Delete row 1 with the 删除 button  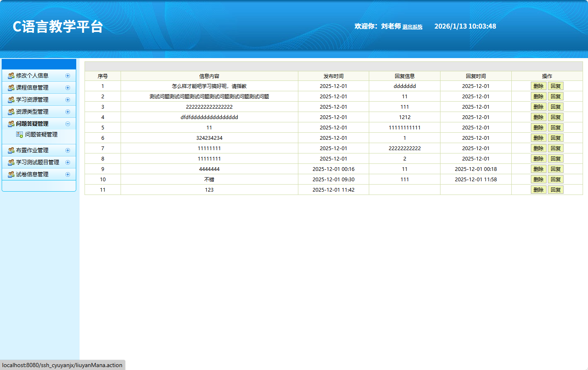click(538, 86)
